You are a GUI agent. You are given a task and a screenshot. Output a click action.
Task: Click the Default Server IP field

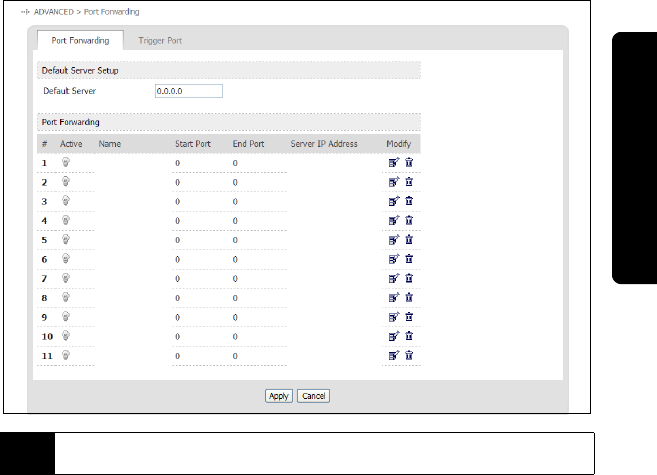coord(188,91)
